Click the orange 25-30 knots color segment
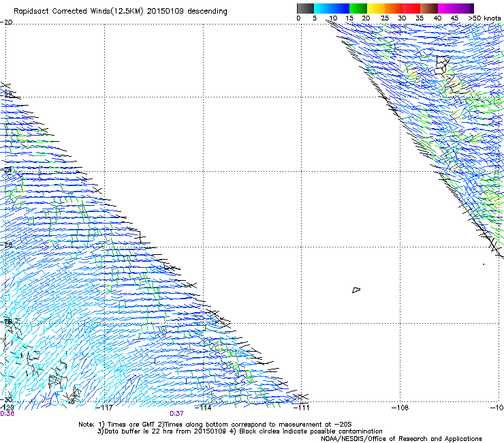The image size is (504, 443). (394, 8)
